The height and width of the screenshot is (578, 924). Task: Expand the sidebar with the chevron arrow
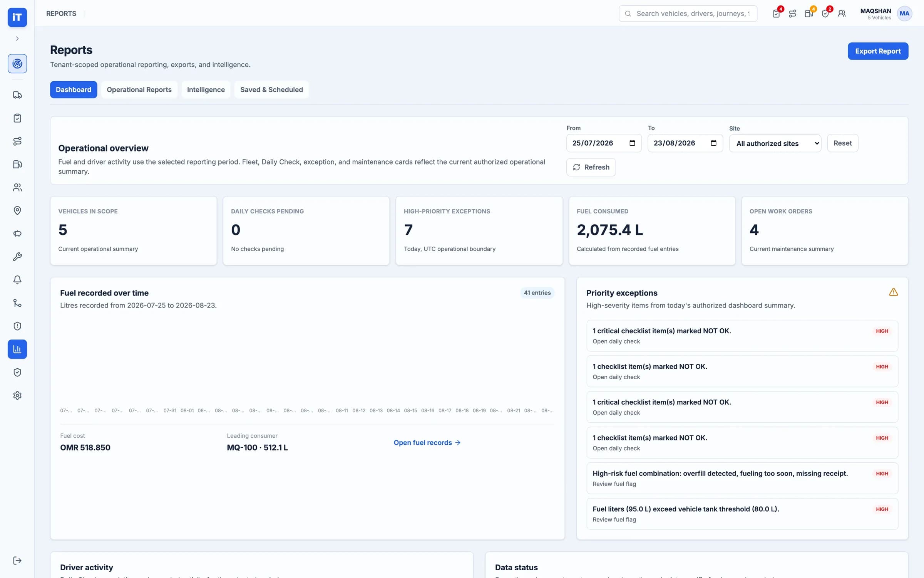point(17,39)
